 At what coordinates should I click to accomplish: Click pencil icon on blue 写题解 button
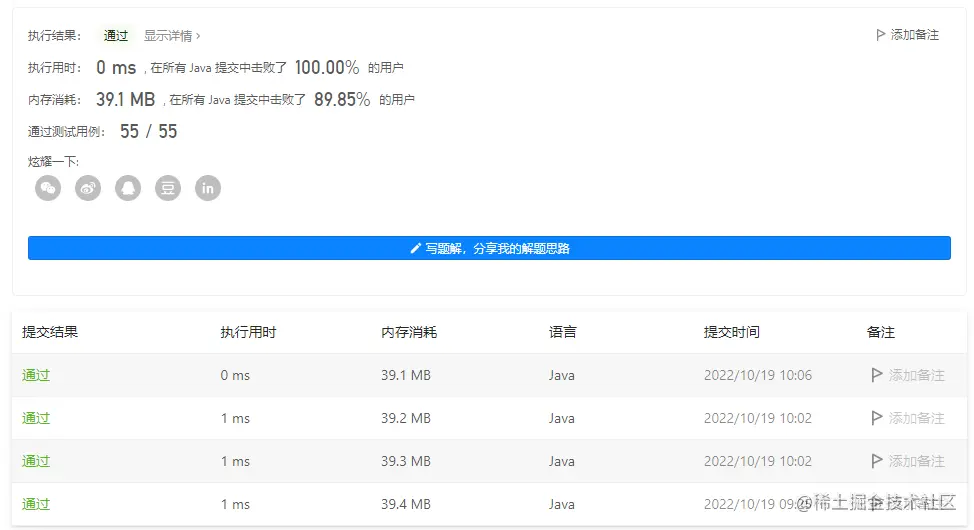pyautogui.click(x=416, y=249)
